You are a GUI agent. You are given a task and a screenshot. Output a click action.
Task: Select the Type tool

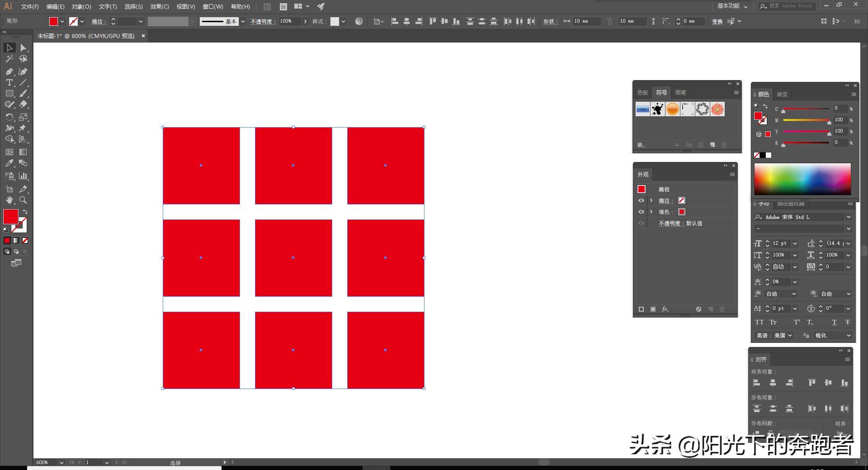(x=9, y=82)
